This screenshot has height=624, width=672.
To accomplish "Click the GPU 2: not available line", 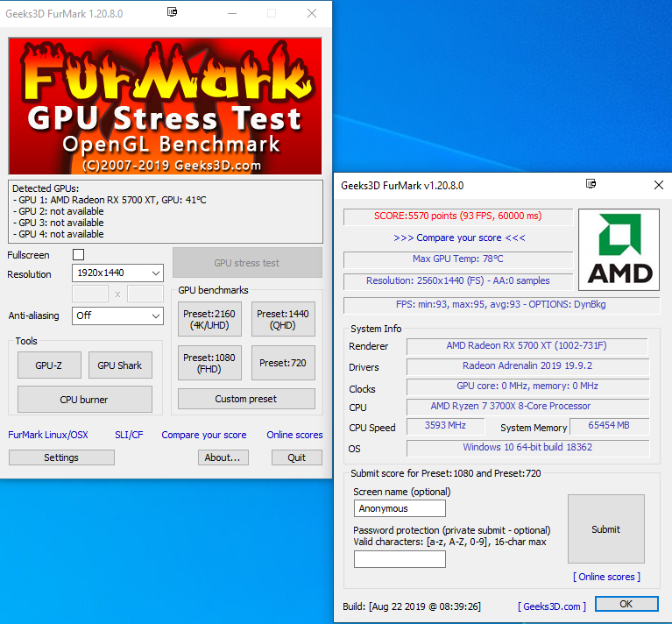I will click(x=59, y=211).
